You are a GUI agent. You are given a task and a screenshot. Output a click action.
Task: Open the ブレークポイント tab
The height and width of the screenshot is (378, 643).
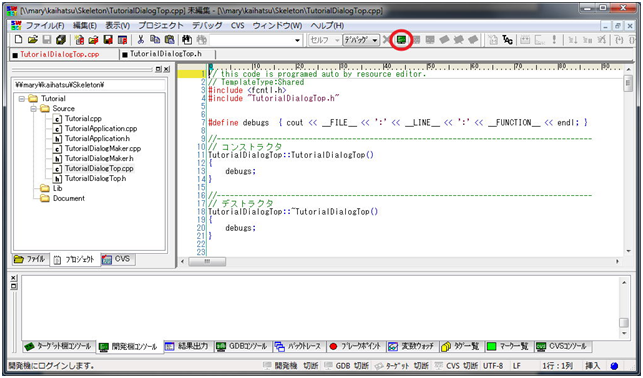click(x=356, y=346)
